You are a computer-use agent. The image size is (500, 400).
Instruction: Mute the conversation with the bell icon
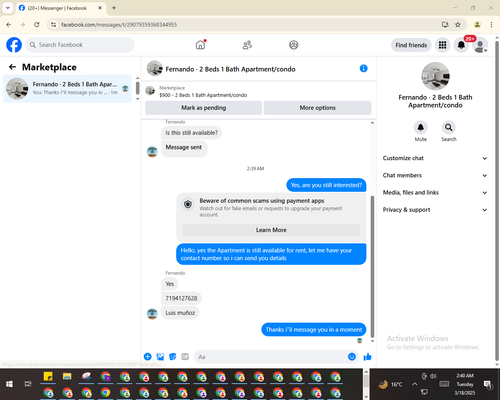[421, 127]
